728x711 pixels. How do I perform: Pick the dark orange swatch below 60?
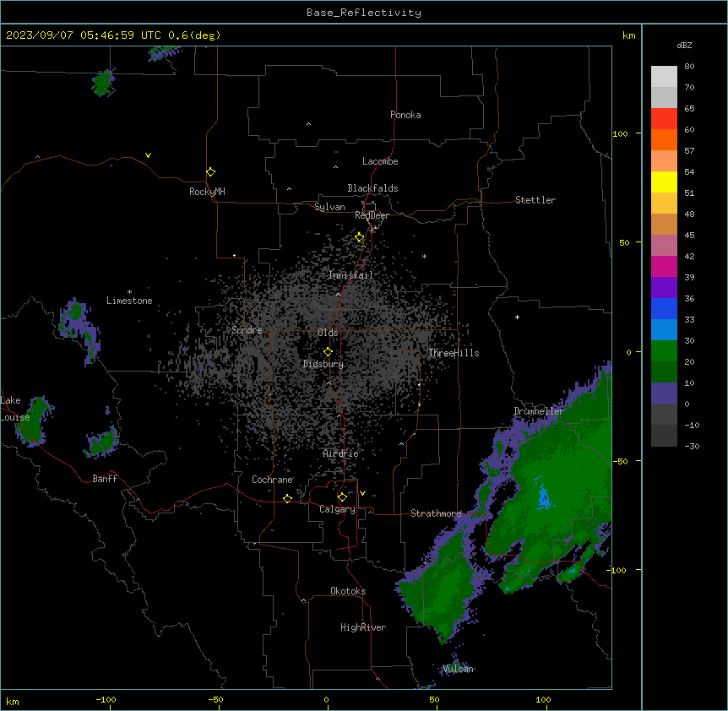click(664, 140)
